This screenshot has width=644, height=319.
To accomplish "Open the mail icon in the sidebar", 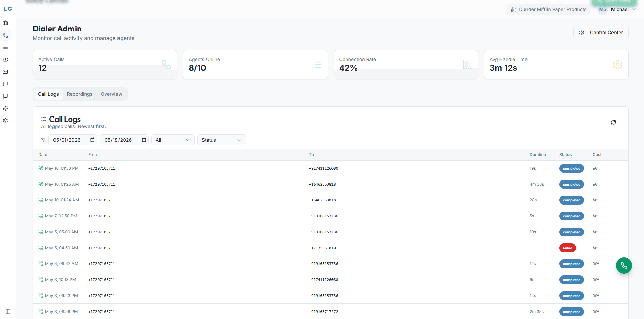I will click(x=5, y=72).
